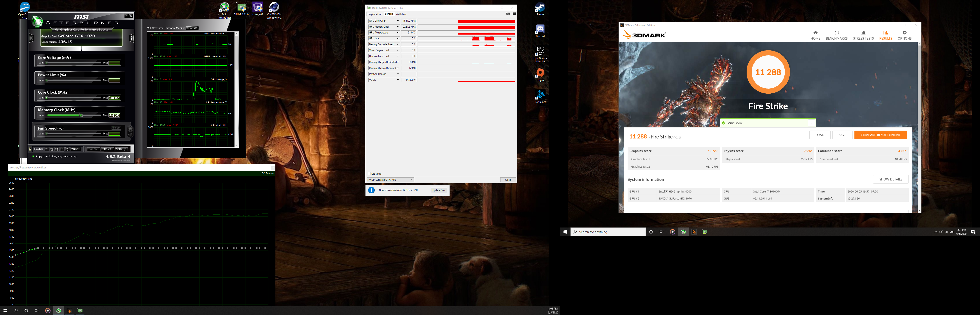This screenshot has height=315, width=980.
Task: Enable Log to file in GPU-Z
Action: click(369, 173)
